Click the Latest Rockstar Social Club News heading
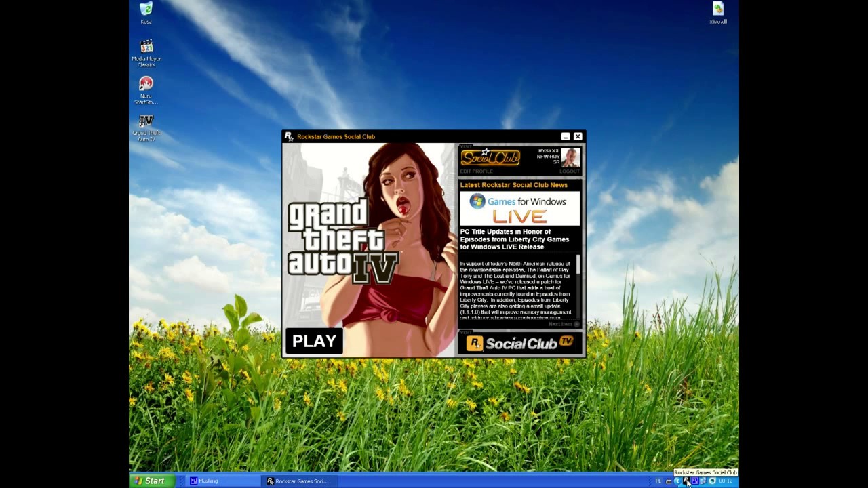The image size is (868, 488). click(x=513, y=184)
